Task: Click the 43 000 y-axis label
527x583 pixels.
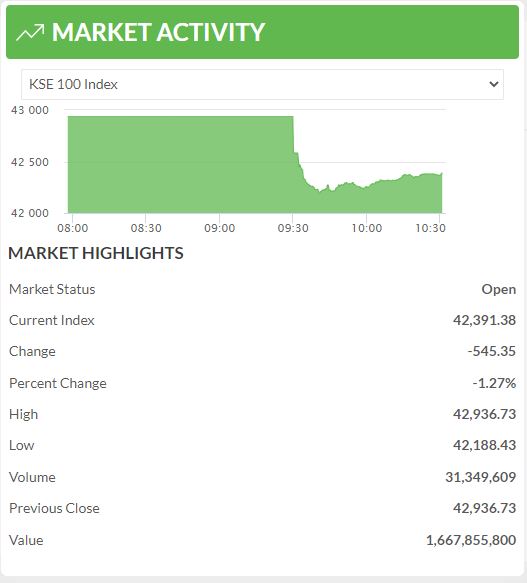Action: click(x=30, y=110)
